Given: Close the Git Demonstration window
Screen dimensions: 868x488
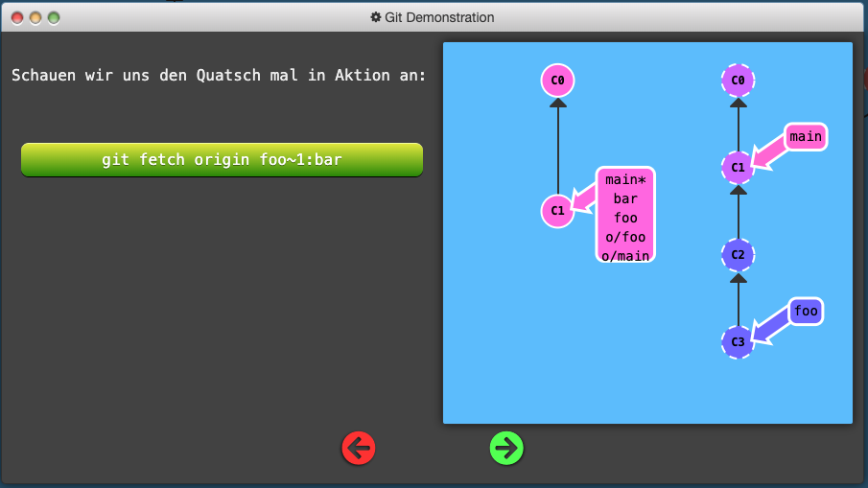Looking at the screenshot, I should [17, 17].
